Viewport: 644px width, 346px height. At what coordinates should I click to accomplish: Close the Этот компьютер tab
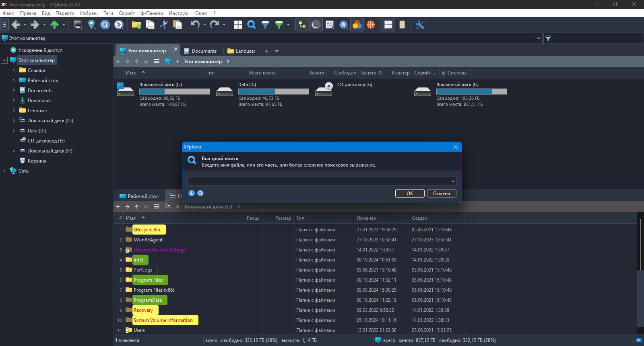click(x=175, y=49)
